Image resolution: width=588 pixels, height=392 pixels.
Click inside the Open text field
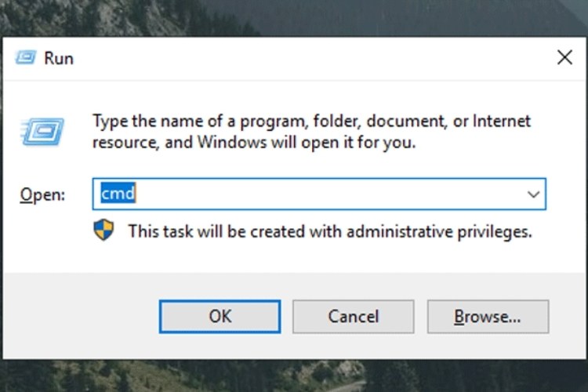point(314,194)
